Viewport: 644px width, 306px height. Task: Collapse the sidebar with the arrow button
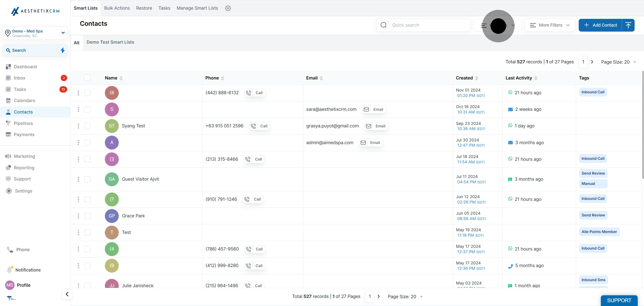(67, 294)
